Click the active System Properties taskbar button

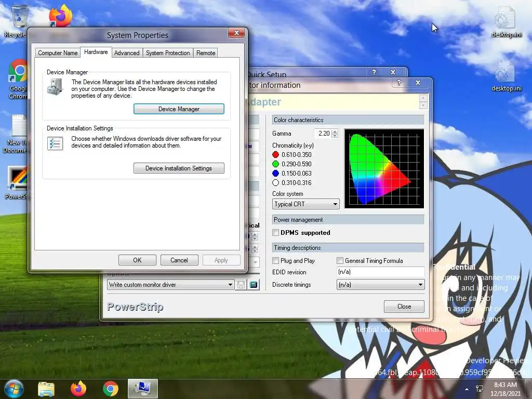pyautogui.click(x=143, y=389)
